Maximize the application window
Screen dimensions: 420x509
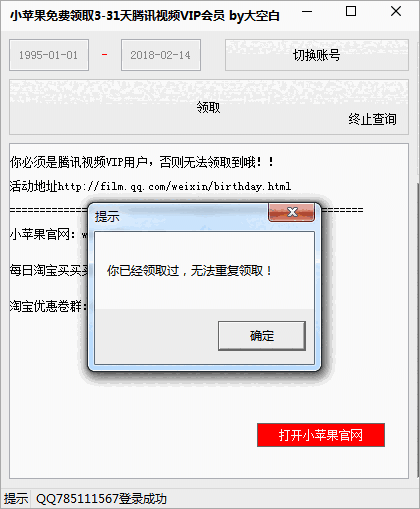click(351, 12)
